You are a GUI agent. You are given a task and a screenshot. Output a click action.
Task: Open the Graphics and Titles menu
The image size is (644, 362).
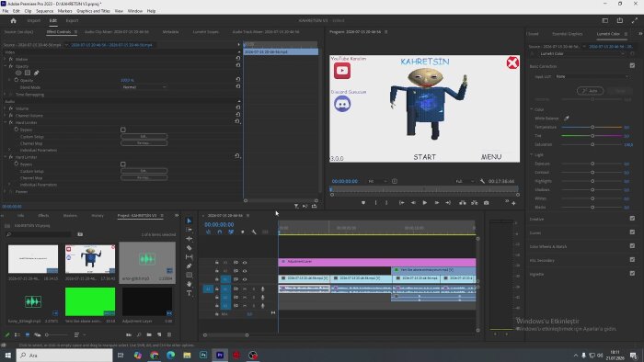coord(93,11)
